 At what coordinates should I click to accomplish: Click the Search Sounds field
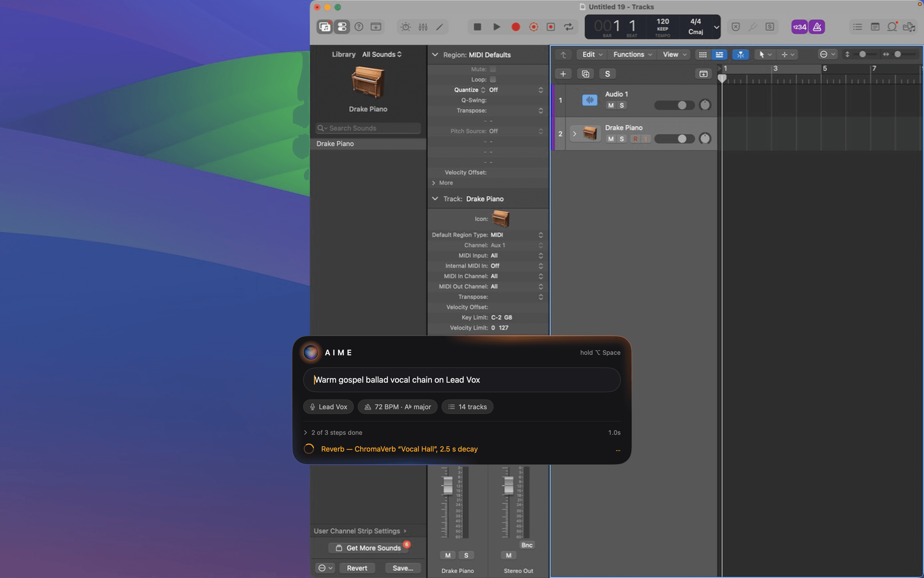368,128
